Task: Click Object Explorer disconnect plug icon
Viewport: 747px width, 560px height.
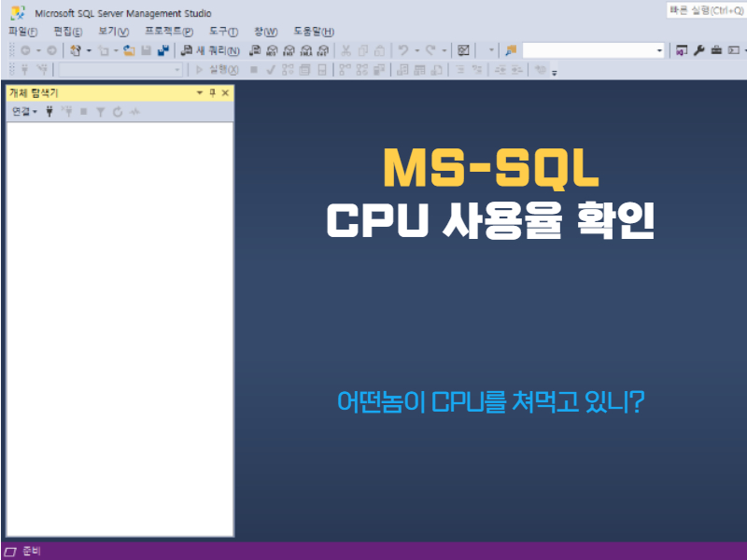Action: (66, 111)
